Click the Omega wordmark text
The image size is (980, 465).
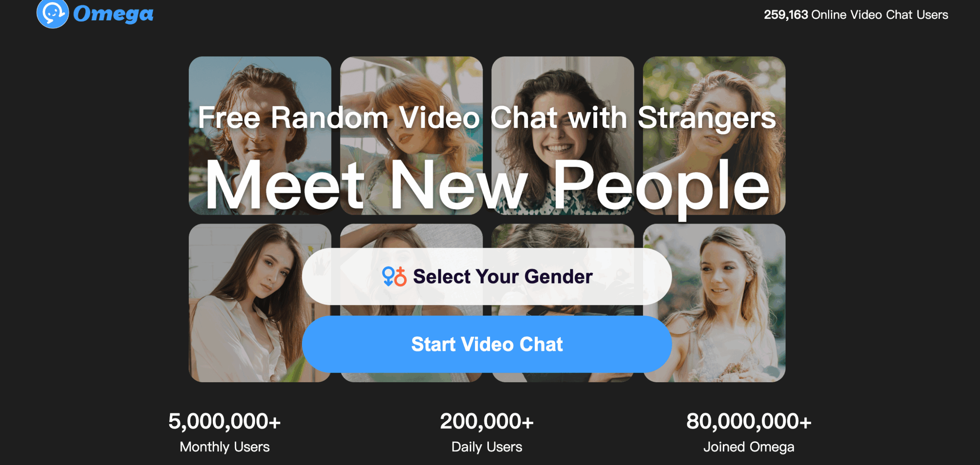point(113,14)
